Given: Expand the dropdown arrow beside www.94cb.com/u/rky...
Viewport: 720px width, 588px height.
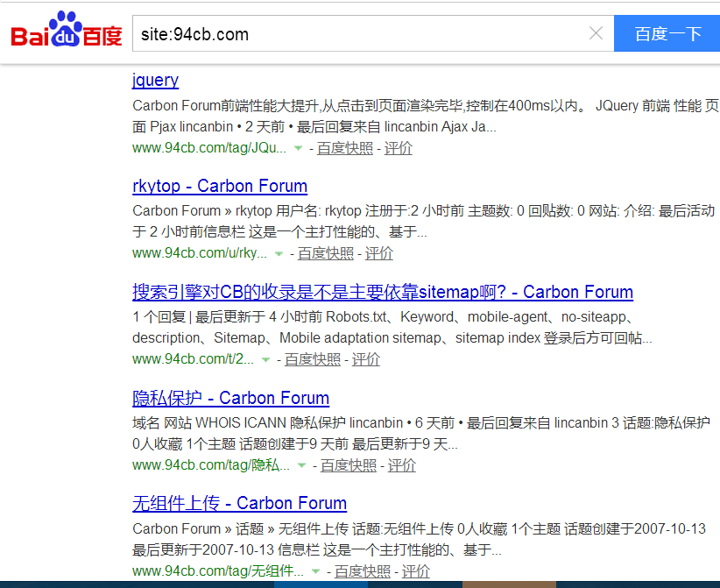Looking at the screenshot, I should pyautogui.click(x=279, y=253).
